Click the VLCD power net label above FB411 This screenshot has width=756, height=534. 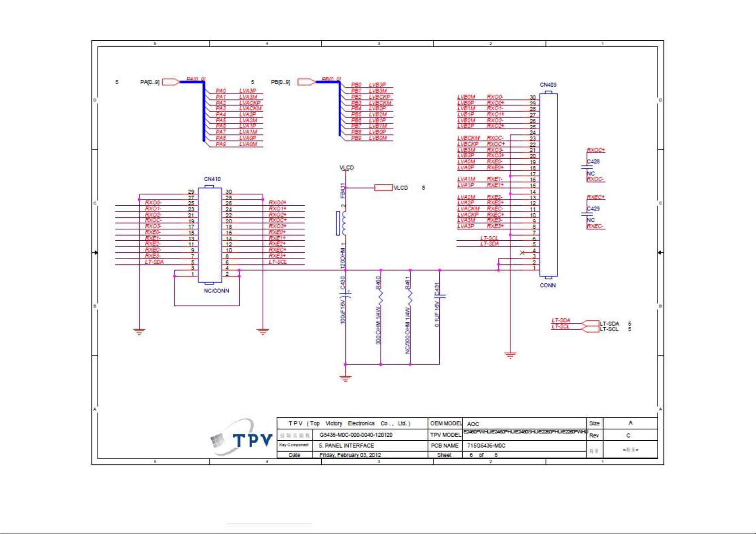click(346, 168)
